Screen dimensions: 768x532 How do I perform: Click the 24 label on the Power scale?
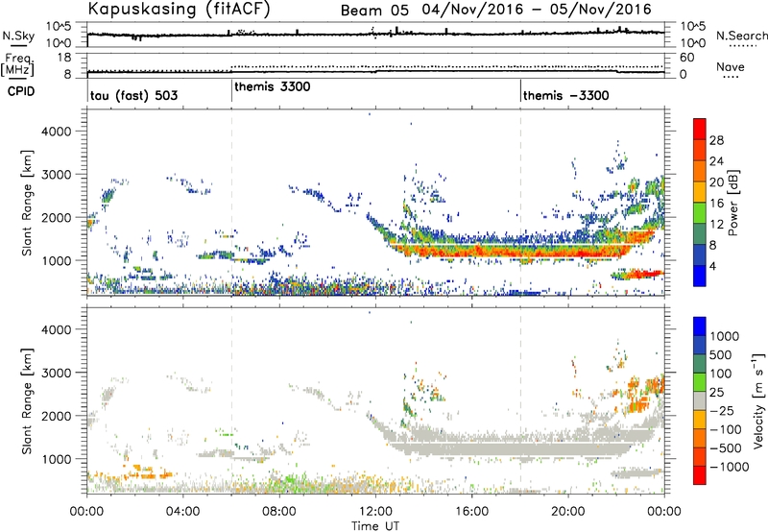(x=716, y=161)
